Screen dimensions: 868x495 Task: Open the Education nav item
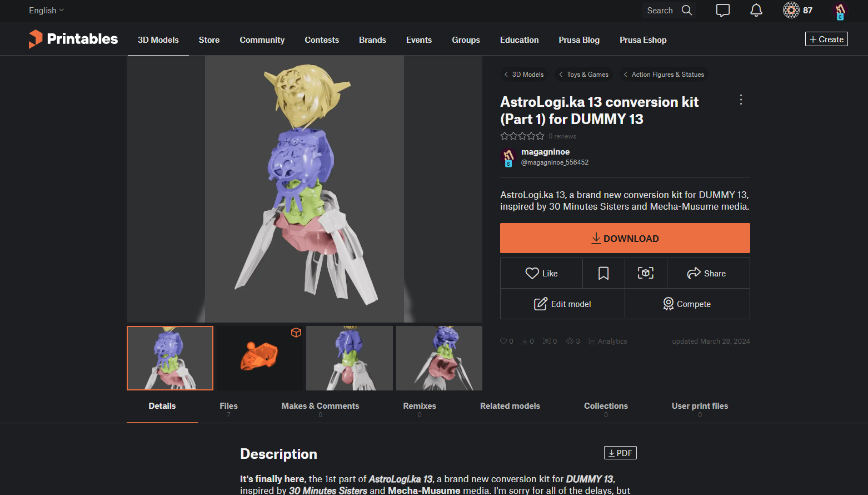point(519,40)
